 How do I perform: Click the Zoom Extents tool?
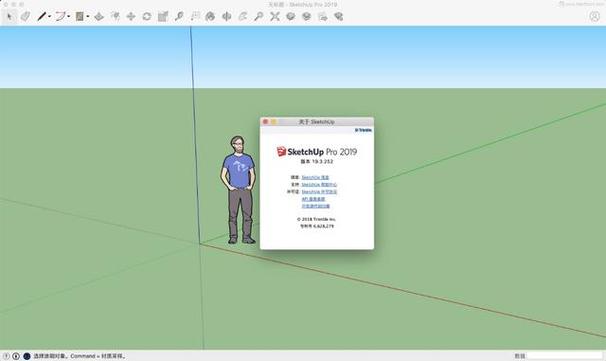275,17
